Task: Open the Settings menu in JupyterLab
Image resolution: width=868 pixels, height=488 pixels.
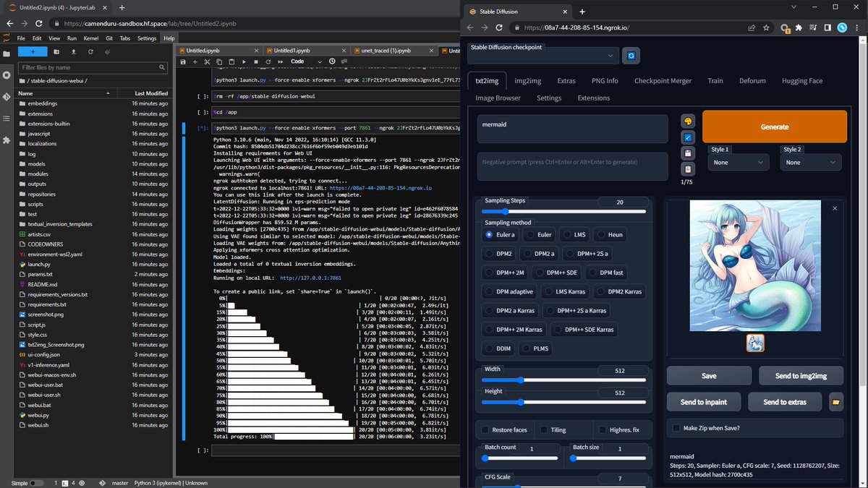Action: [x=147, y=38]
